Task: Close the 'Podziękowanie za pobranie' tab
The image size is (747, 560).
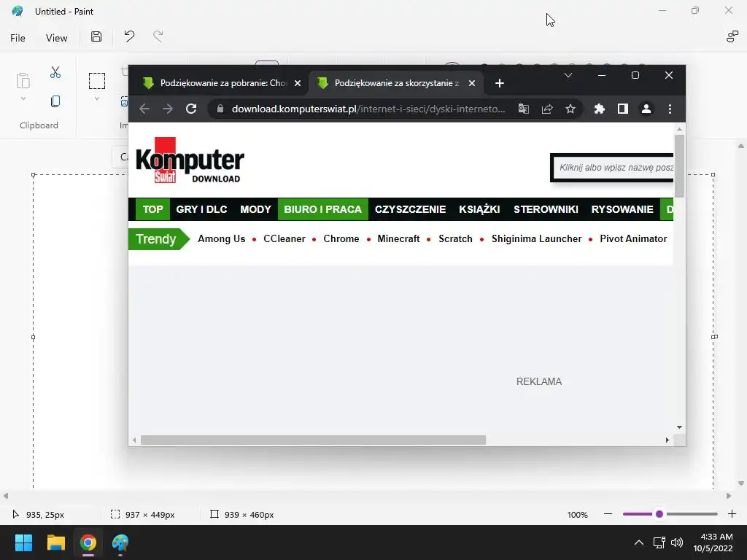Action: 298,83
